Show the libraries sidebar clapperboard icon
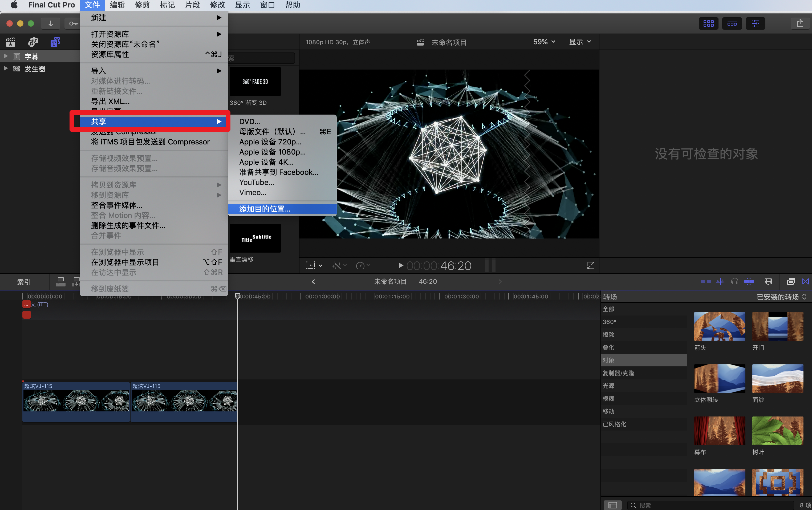The height and width of the screenshot is (510, 812). [x=11, y=42]
